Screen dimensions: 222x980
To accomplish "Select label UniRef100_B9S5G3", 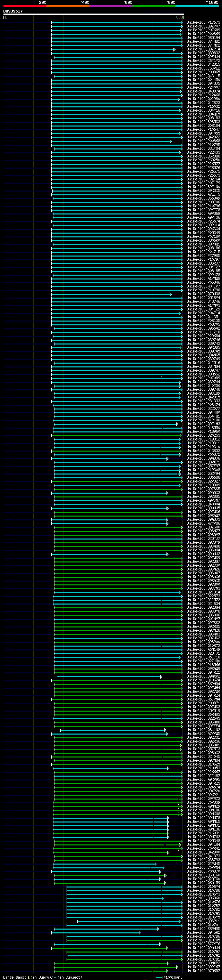I will coord(203,122).
